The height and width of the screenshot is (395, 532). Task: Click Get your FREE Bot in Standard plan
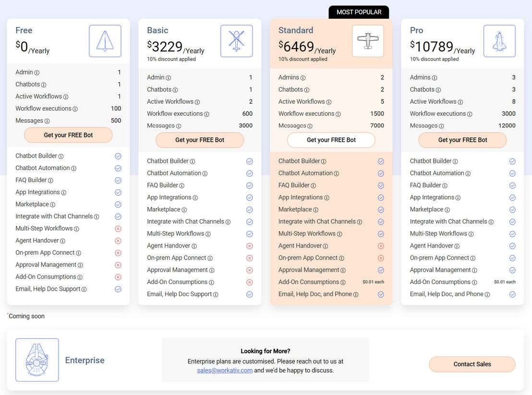coord(331,140)
